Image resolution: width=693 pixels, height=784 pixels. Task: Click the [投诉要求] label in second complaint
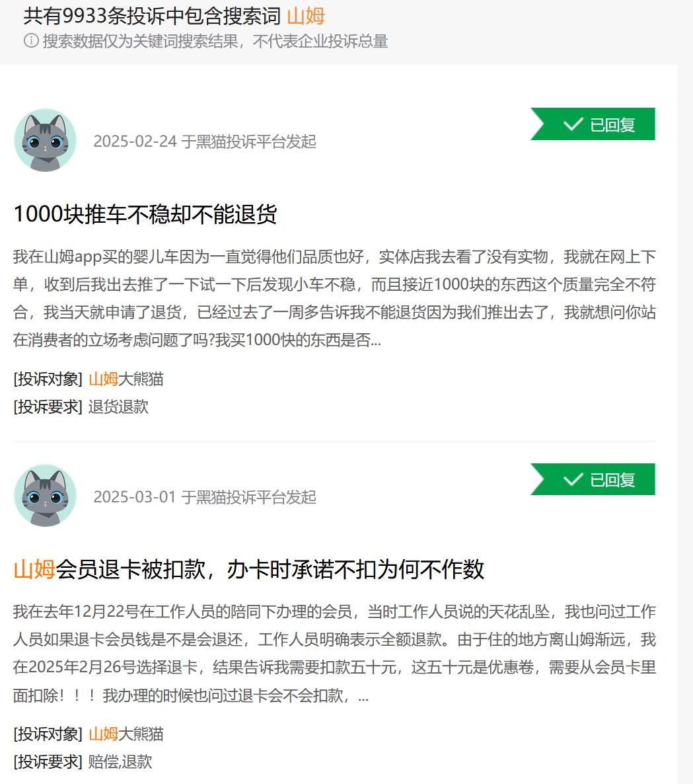48,762
